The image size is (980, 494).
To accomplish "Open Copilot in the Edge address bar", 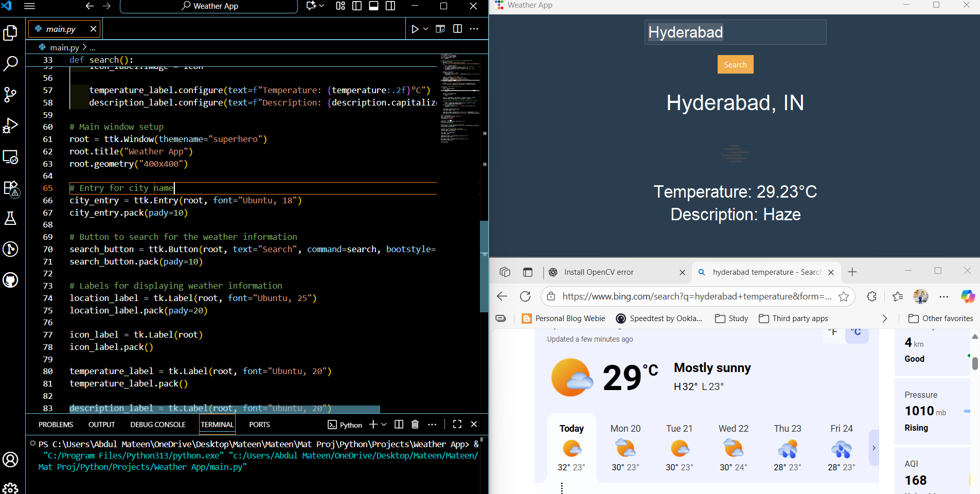I will [968, 296].
